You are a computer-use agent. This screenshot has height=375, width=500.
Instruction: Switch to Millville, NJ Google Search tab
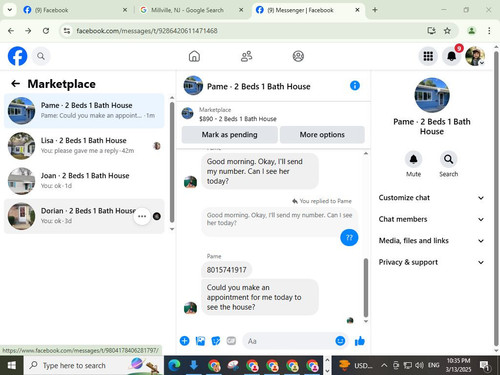(x=192, y=10)
